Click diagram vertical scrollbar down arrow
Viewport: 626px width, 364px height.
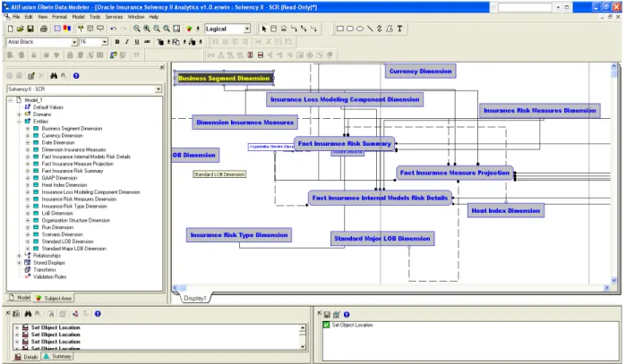coord(614,280)
